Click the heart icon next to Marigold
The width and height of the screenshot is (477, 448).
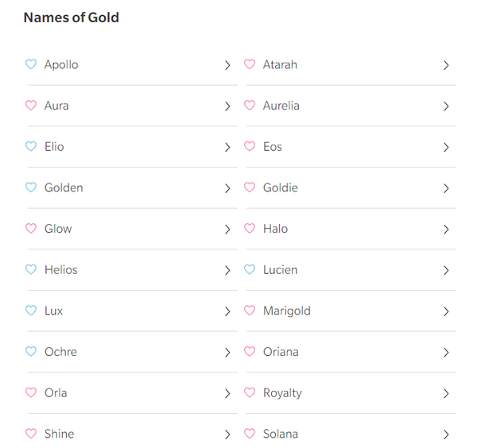250,311
